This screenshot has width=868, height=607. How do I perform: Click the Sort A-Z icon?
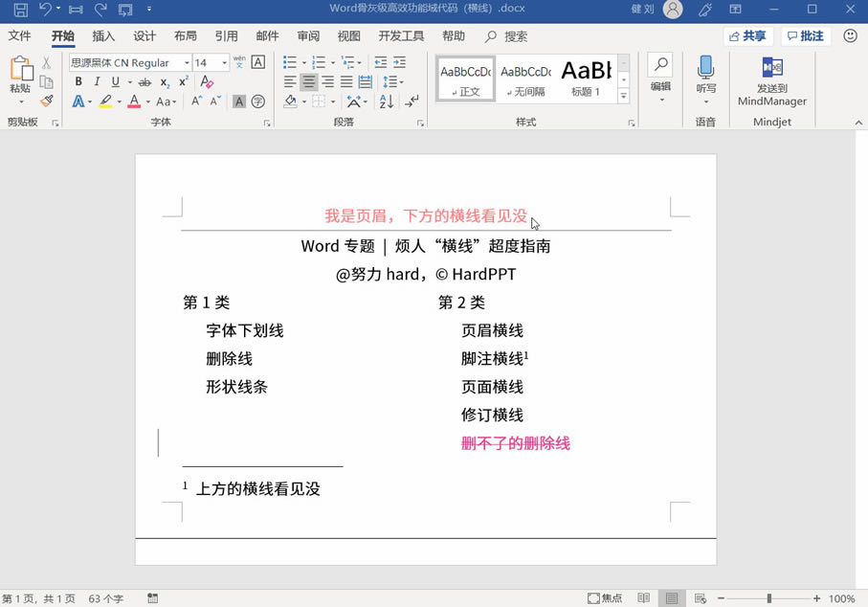click(387, 101)
